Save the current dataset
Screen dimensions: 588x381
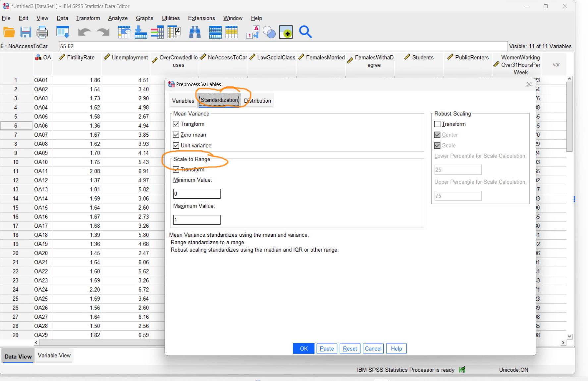tap(26, 32)
